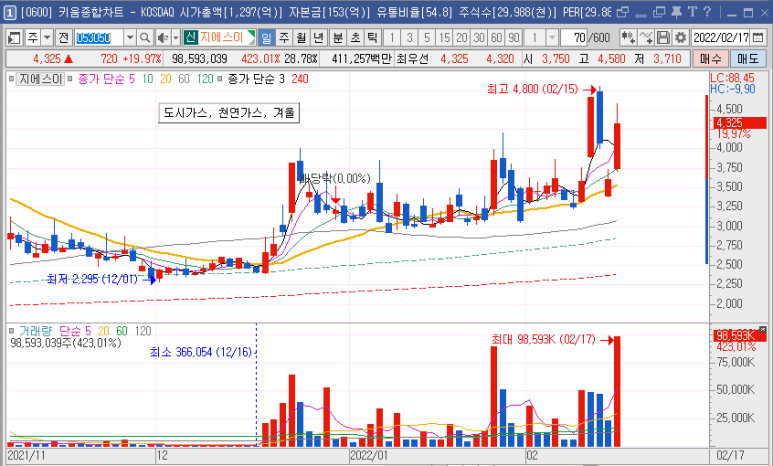
Task: Click the overlapping windows icon left of pin
Action: click(659, 12)
